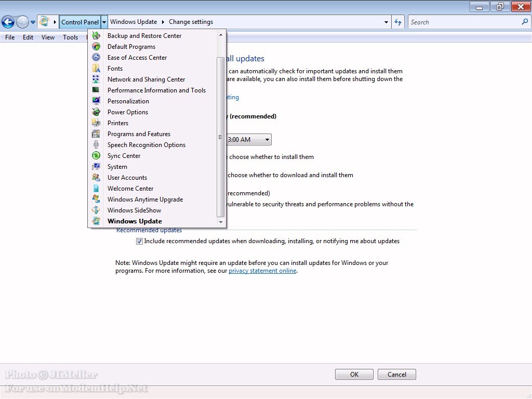Click the System icon
Screen dimensions: 532x399
pyautogui.click(x=96, y=166)
